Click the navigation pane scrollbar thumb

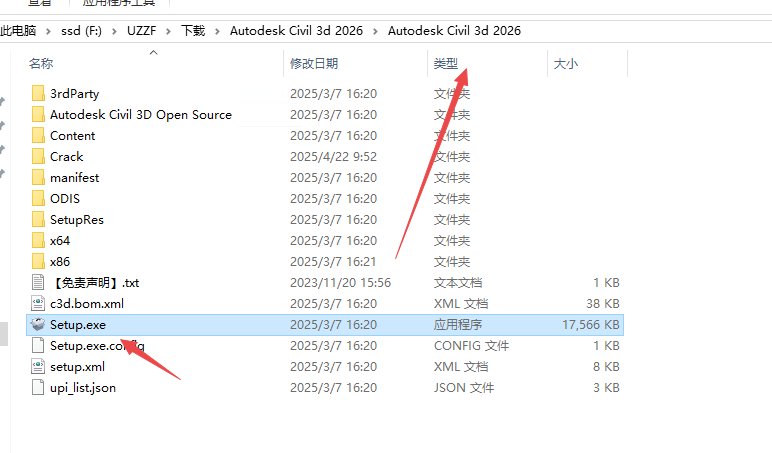tap(3, 334)
